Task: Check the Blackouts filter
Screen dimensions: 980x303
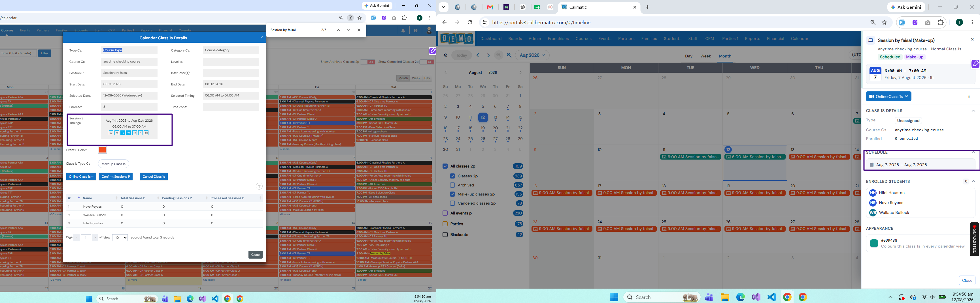Action: 445,235
